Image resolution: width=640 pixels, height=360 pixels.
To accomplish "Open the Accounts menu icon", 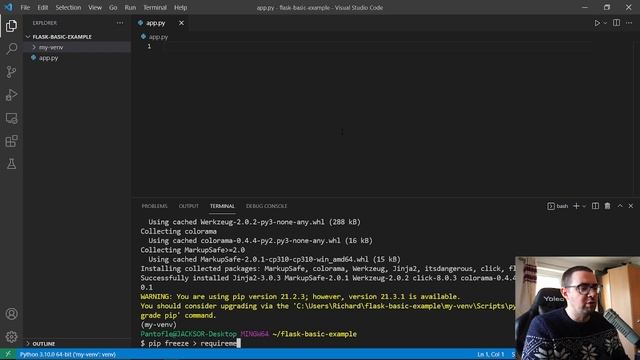I will click(x=11, y=313).
